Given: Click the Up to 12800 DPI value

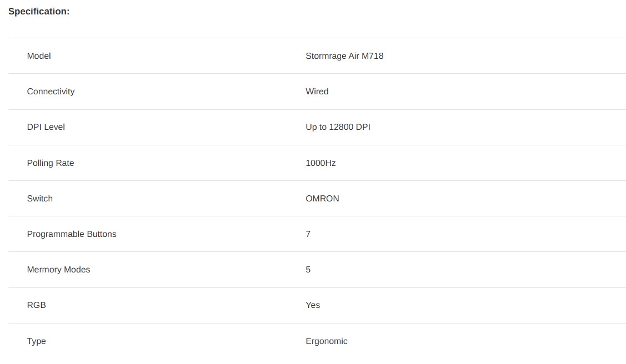Looking at the screenshot, I should point(338,127).
